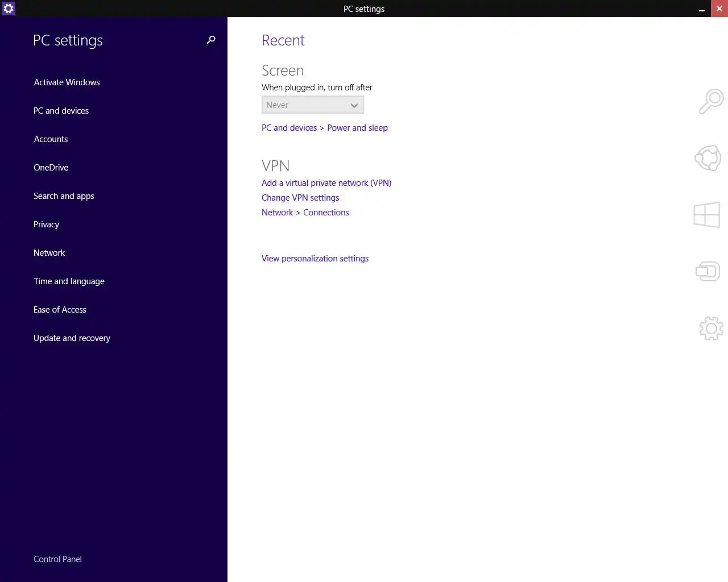728x582 pixels.
Task: Expand the 'turn off after' Never dropdown
Action: (313, 105)
